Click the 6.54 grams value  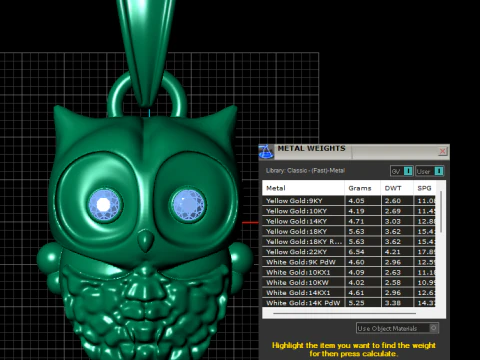[x=356, y=252]
